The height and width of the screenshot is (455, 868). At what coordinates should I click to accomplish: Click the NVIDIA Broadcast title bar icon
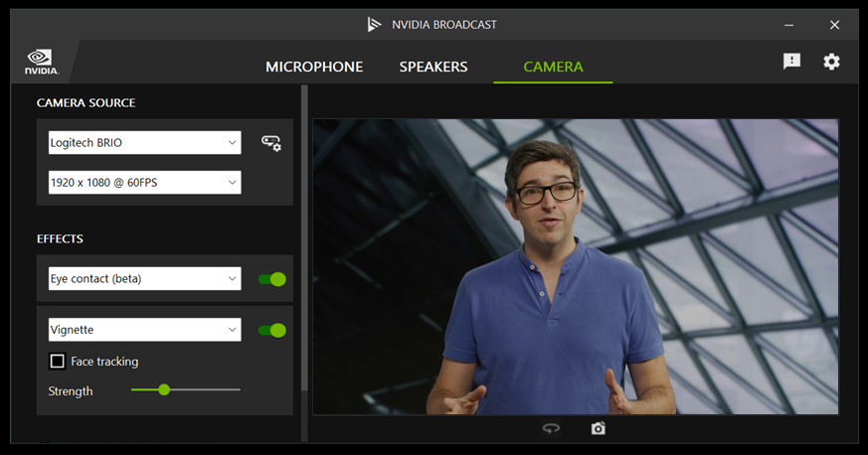(x=374, y=24)
